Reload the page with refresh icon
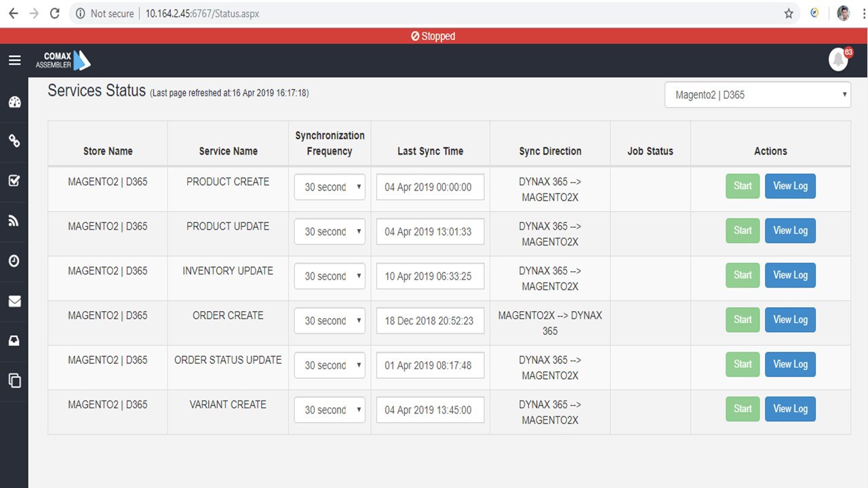 55,14
